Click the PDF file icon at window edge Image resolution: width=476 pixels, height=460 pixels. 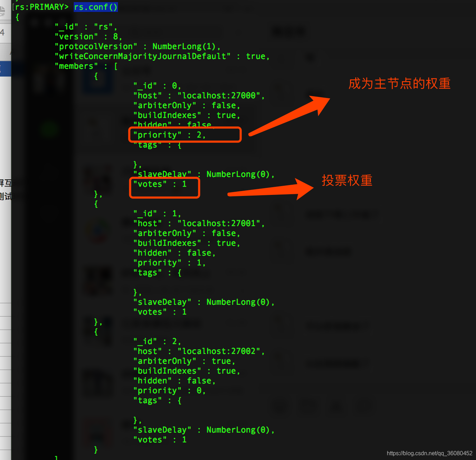tap(2, 11)
